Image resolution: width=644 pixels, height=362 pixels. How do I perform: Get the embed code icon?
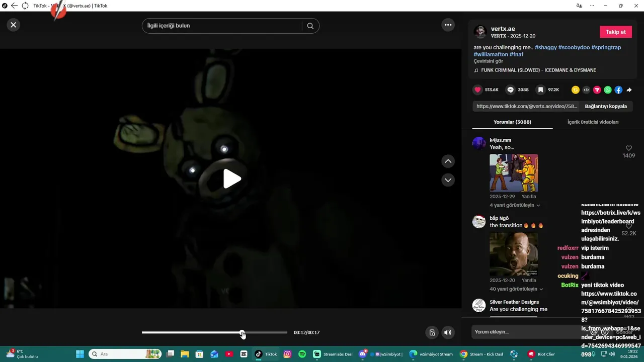click(x=586, y=90)
